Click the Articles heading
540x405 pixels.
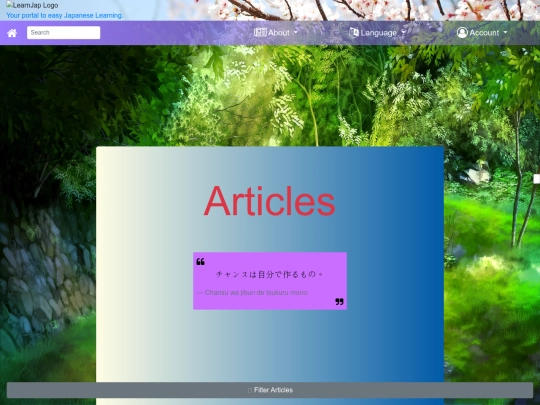click(270, 201)
